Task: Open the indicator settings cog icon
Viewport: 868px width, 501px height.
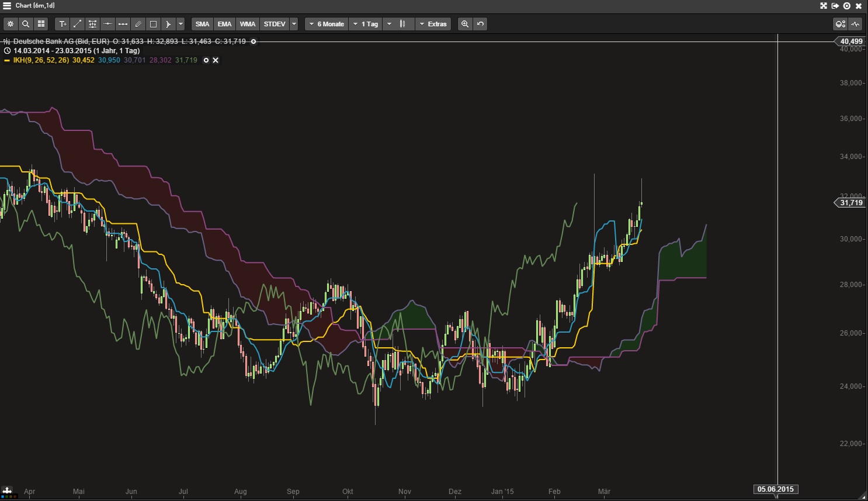Action: (x=841, y=24)
